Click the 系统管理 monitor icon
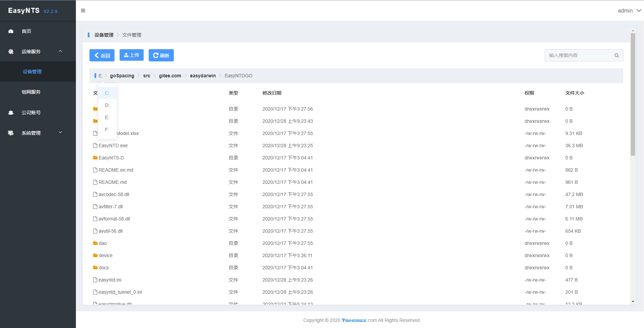The width and height of the screenshot is (644, 328). pyautogui.click(x=11, y=133)
